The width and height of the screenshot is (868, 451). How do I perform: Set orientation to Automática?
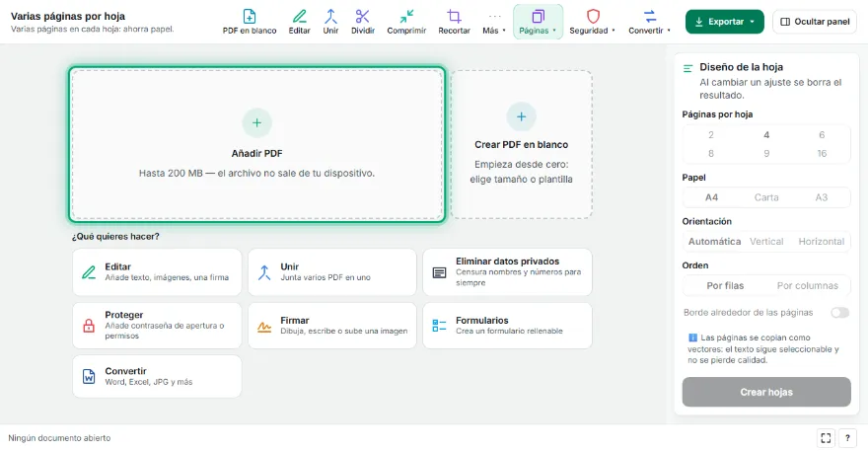coord(714,242)
